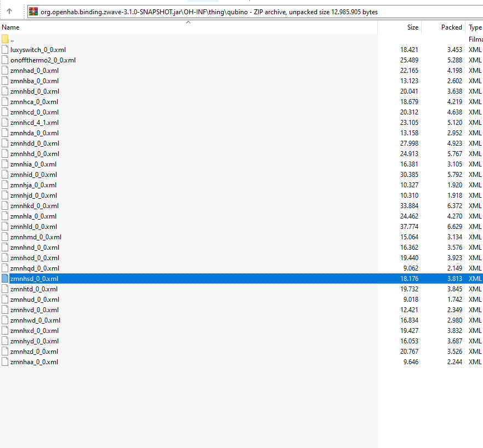
Task: Click file icon of zmnhcd_4_1.xml
Action: pyautogui.click(x=5, y=123)
